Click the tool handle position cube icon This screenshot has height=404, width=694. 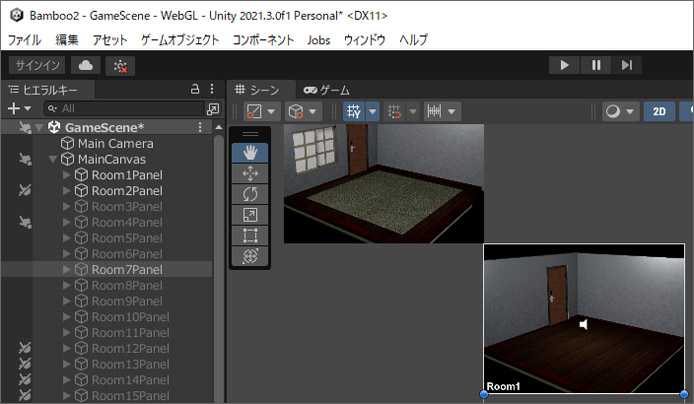[x=296, y=111]
